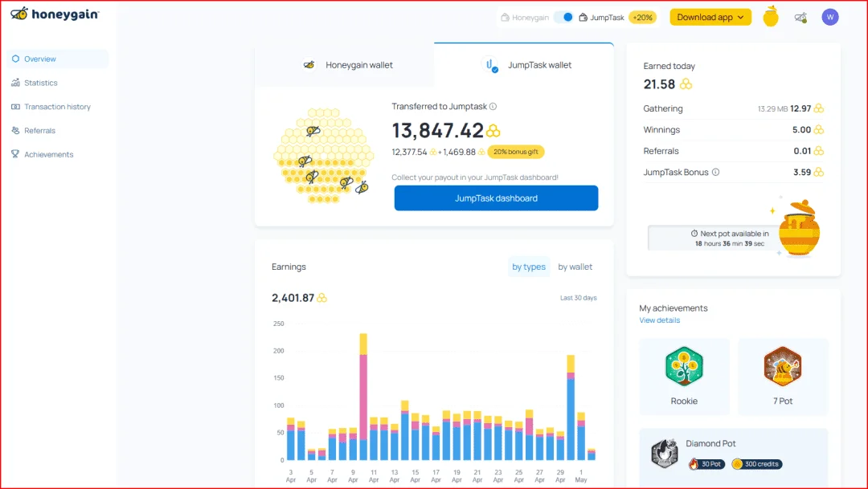
Task: Expand the Download app dropdown
Action: pyautogui.click(x=710, y=17)
